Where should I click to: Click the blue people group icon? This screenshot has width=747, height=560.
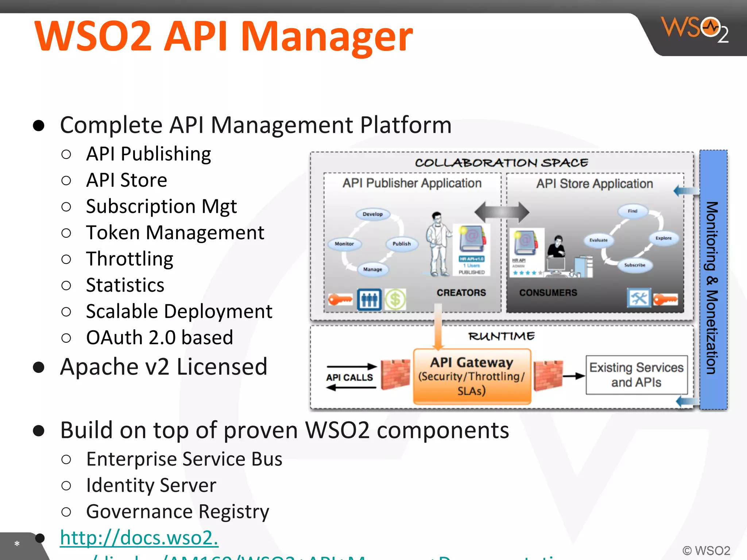point(369,300)
